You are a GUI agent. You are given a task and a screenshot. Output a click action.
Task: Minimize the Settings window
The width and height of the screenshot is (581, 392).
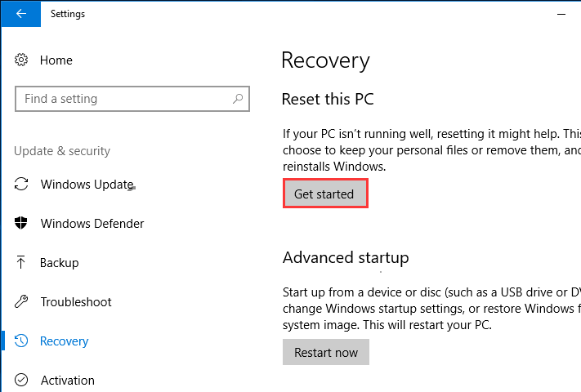tap(561, 14)
